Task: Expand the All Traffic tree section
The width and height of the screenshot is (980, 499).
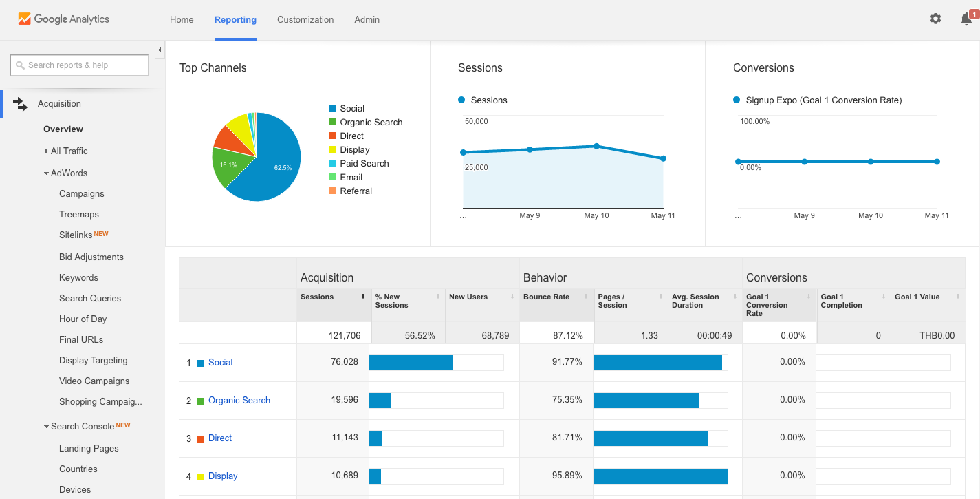Action: tap(47, 151)
